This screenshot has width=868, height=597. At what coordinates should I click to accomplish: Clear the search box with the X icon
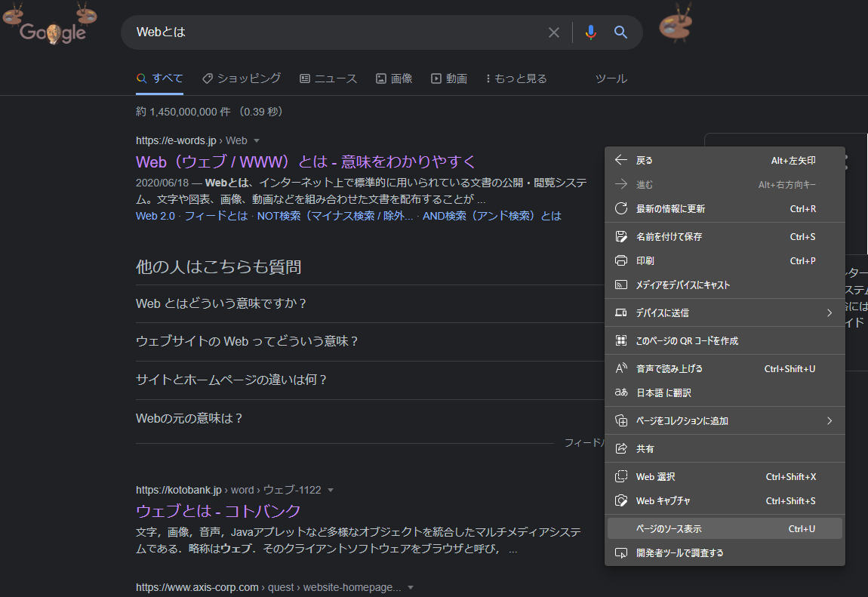click(x=554, y=32)
